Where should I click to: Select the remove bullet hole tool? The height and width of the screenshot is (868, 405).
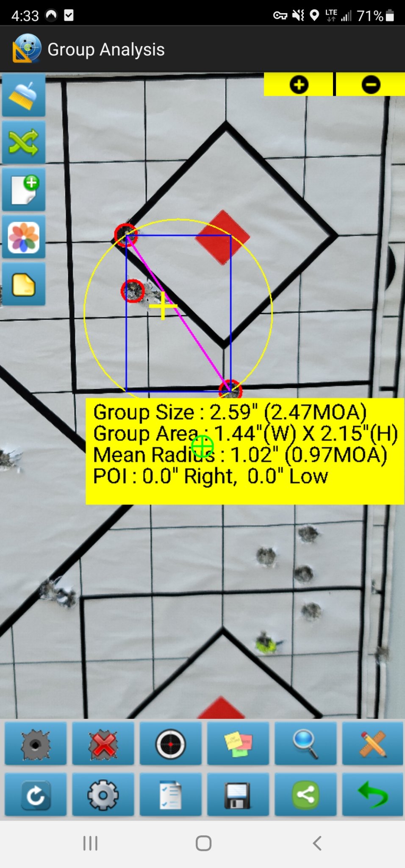pyautogui.click(x=103, y=744)
